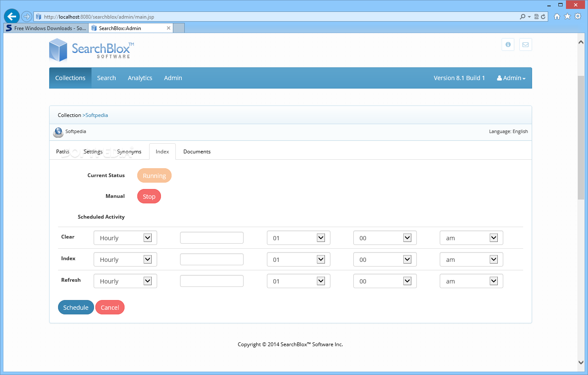Click the Current Status label
588x375 pixels.
tap(106, 175)
